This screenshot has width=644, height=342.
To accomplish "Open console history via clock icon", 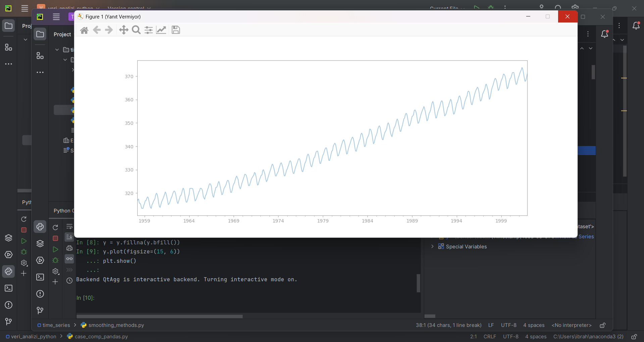I will point(69,281).
